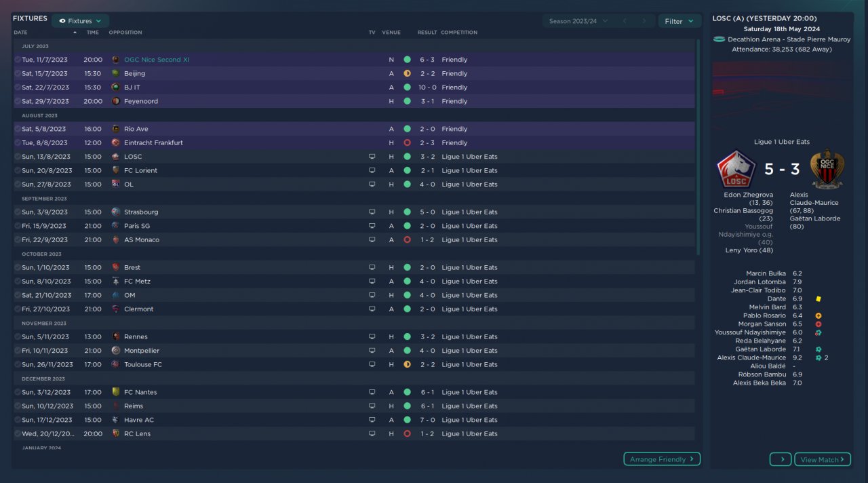Image resolution: width=868 pixels, height=483 pixels.
Task: Click the View Match button
Action: click(823, 459)
